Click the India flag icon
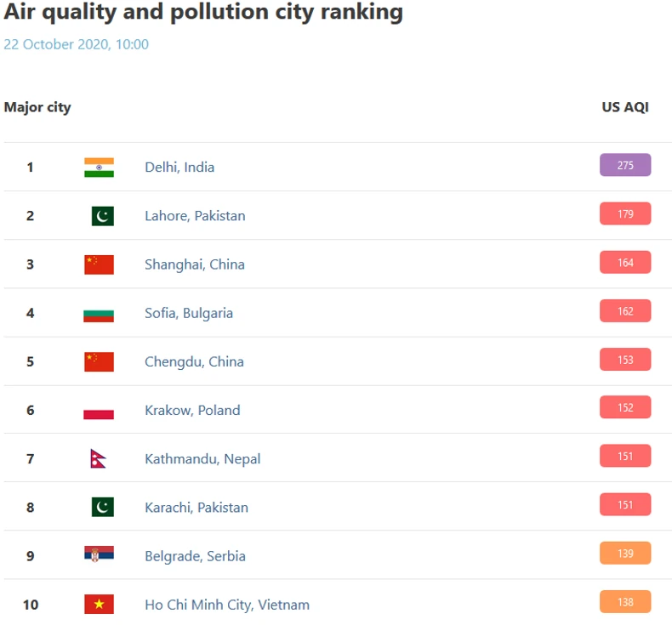 pyautogui.click(x=99, y=168)
